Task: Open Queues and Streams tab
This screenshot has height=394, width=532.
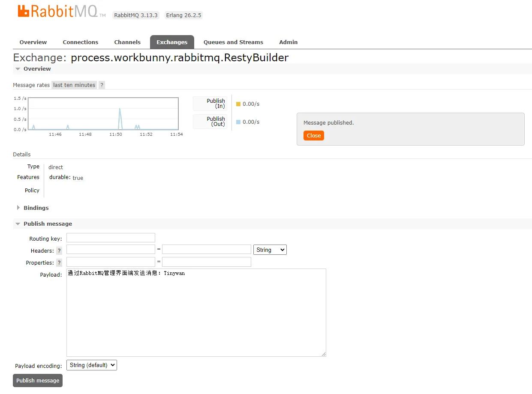Action: [x=233, y=42]
